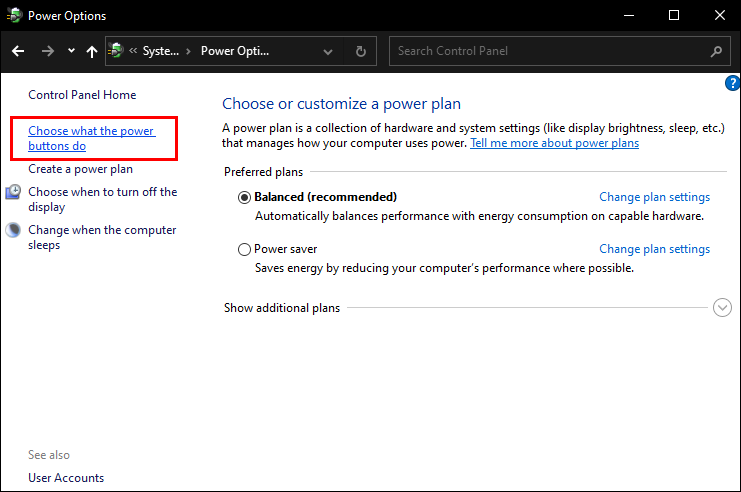The image size is (741, 492).
Task: Open Tell me more about power plans
Action: (x=554, y=143)
